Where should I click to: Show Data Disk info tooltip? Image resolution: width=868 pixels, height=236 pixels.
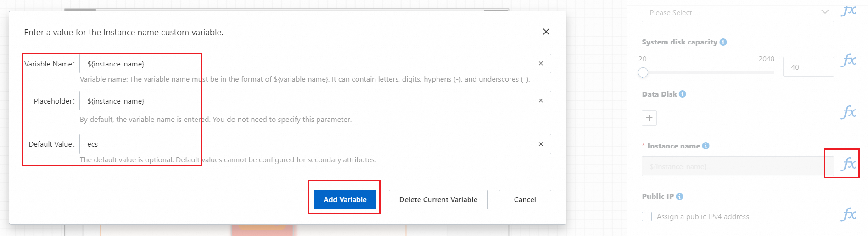pyautogui.click(x=683, y=94)
